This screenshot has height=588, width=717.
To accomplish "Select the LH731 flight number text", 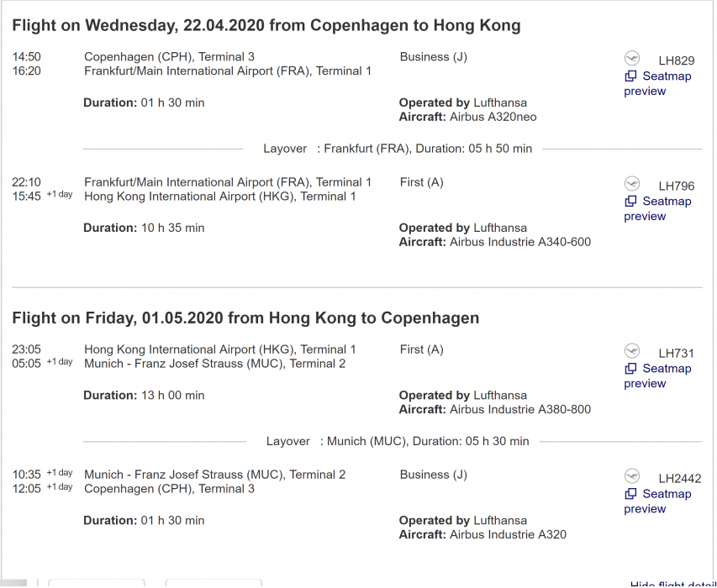I will (676, 353).
